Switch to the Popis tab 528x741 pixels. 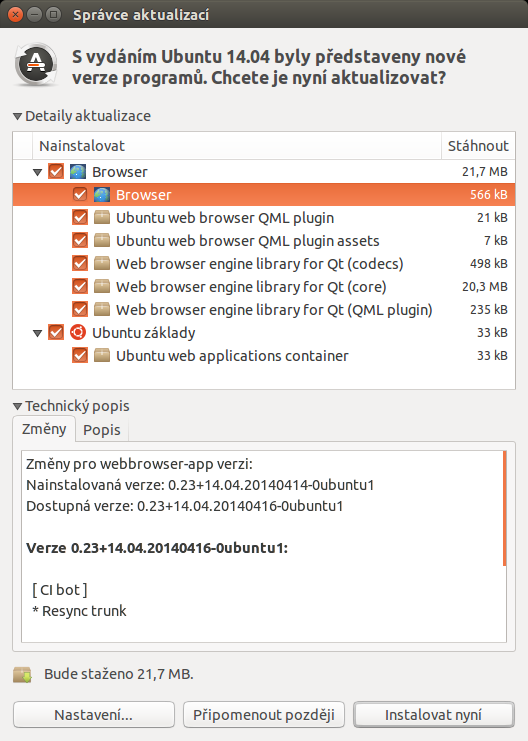pos(102,430)
